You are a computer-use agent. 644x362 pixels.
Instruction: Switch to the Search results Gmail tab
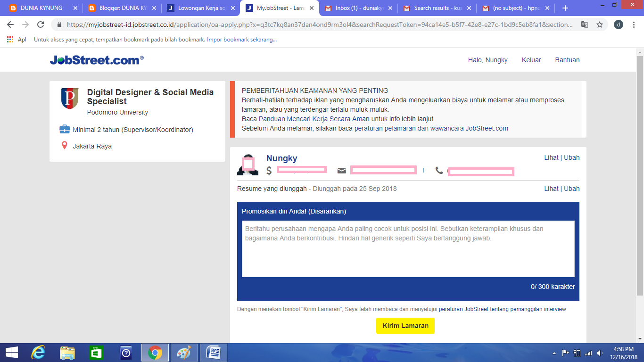(437, 8)
